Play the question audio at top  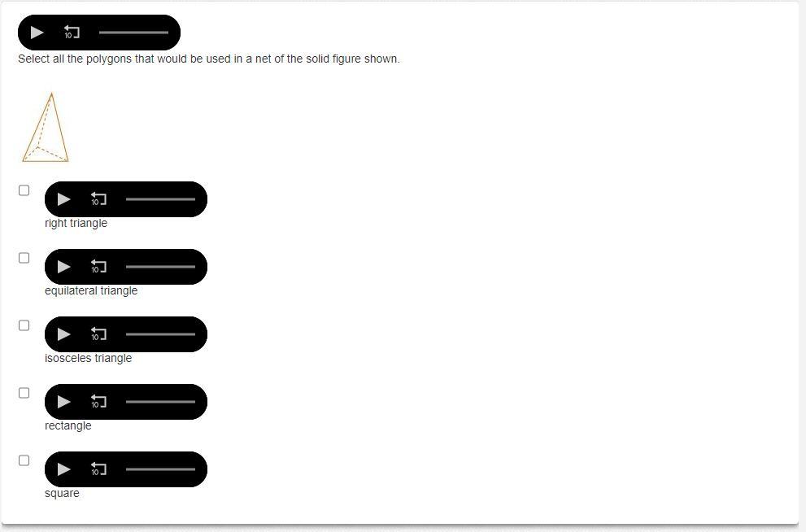point(37,33)
